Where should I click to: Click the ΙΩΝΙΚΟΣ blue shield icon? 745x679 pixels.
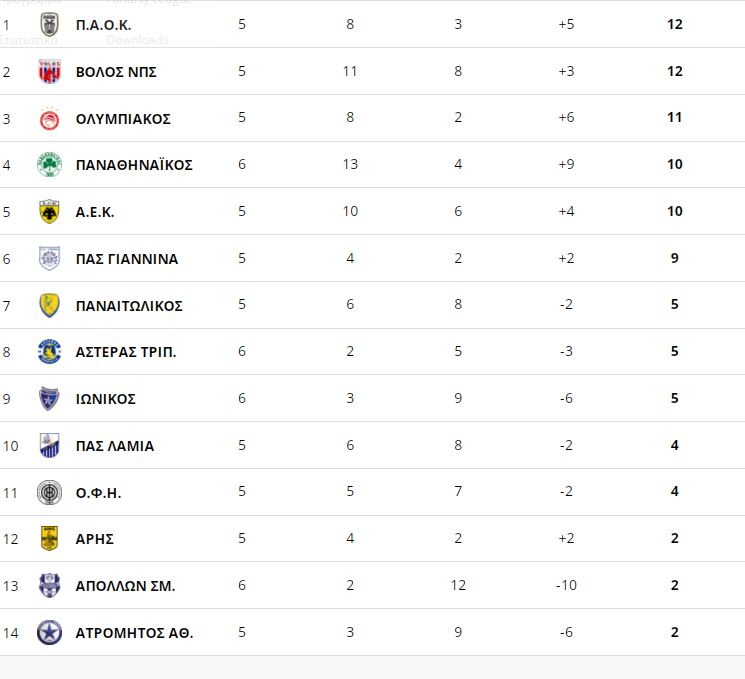(49, 398)
